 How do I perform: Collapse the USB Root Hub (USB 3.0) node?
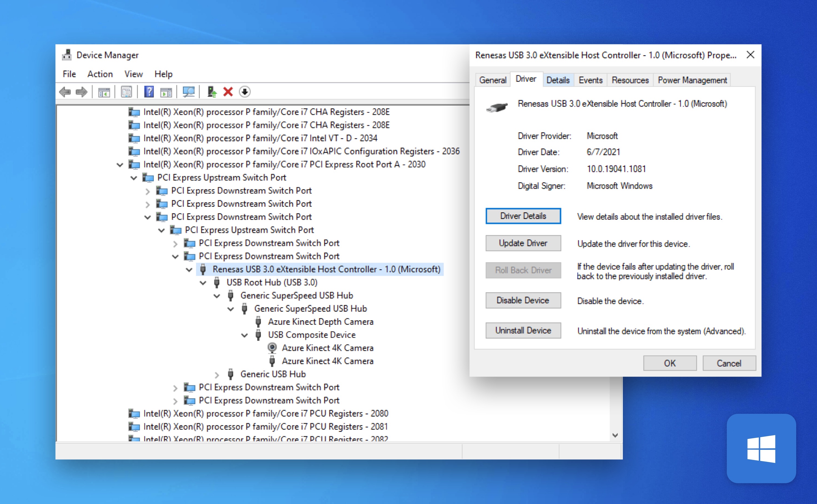tap(203, 283)
